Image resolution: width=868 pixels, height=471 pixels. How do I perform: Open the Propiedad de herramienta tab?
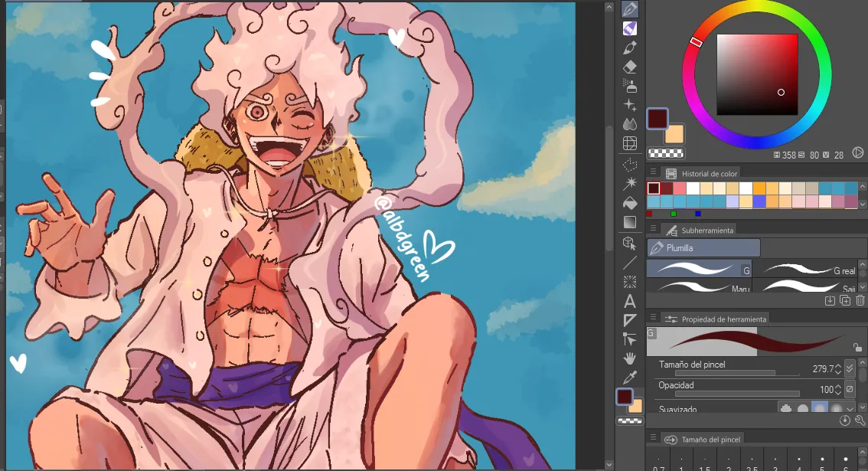pos(716,319)
